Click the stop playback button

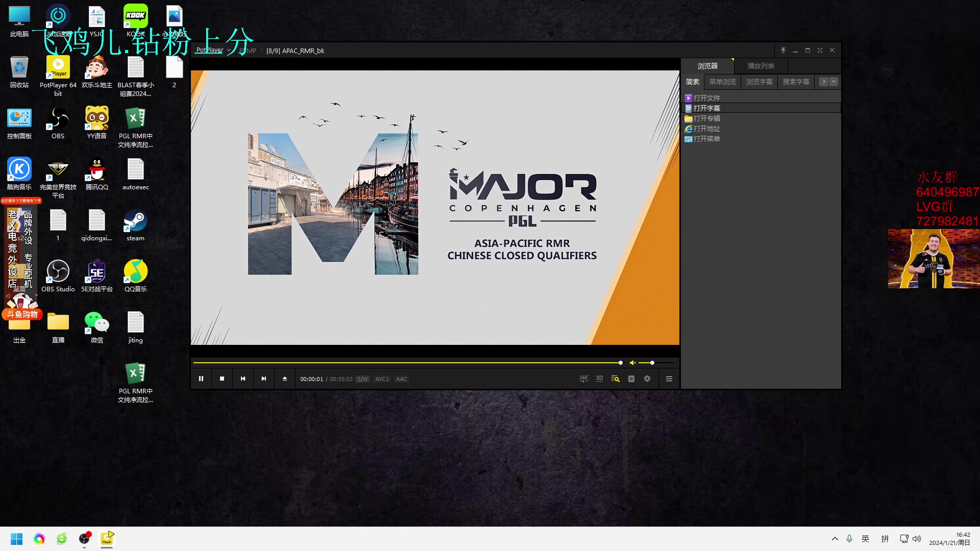pos(222,379)
